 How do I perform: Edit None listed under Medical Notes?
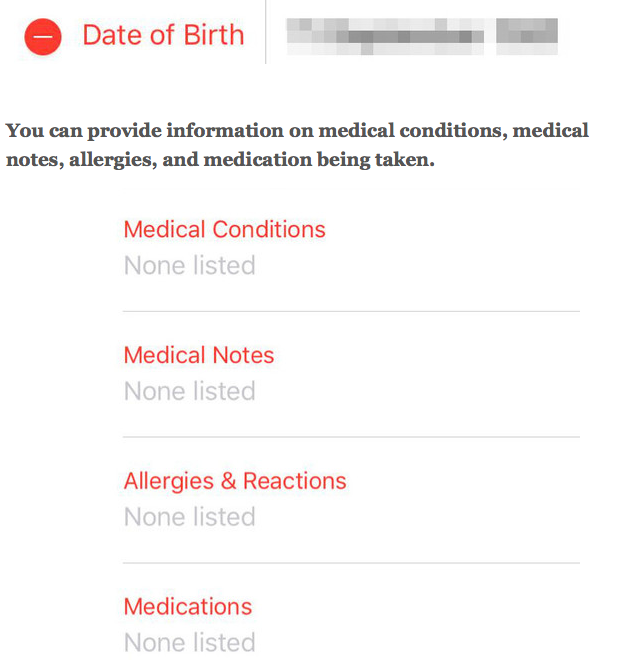click(190, 391)
